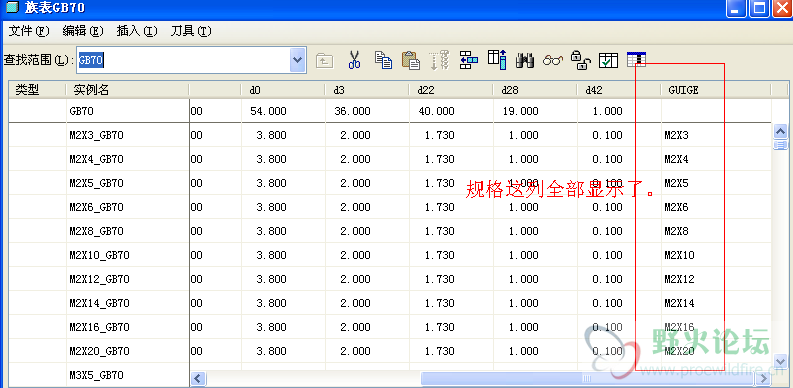Open the 刀具(T) menu
Image resolution: width=793 pixels, height=388 pixels.
click(x=191, y=31)
